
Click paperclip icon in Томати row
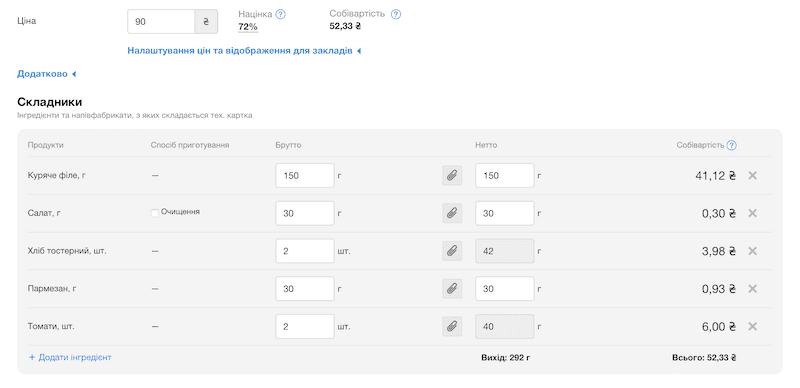[452, 327]
